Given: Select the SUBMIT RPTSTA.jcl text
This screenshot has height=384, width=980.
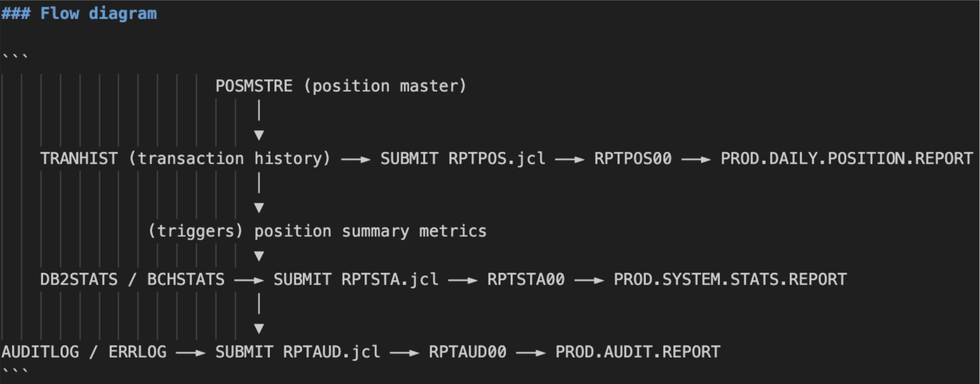Looking at the screenshot, I should 356,280.
